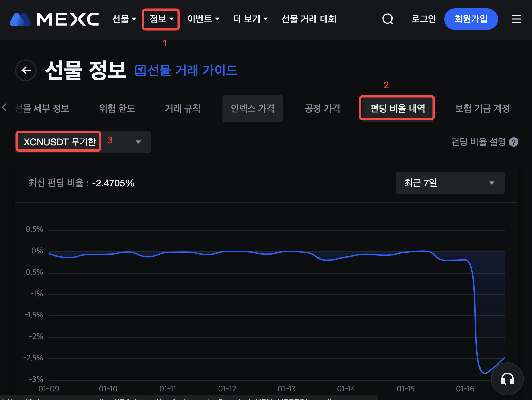Click the guide icon beside 선물 거래 가이드
532x400 pixels.
point(140,70)
